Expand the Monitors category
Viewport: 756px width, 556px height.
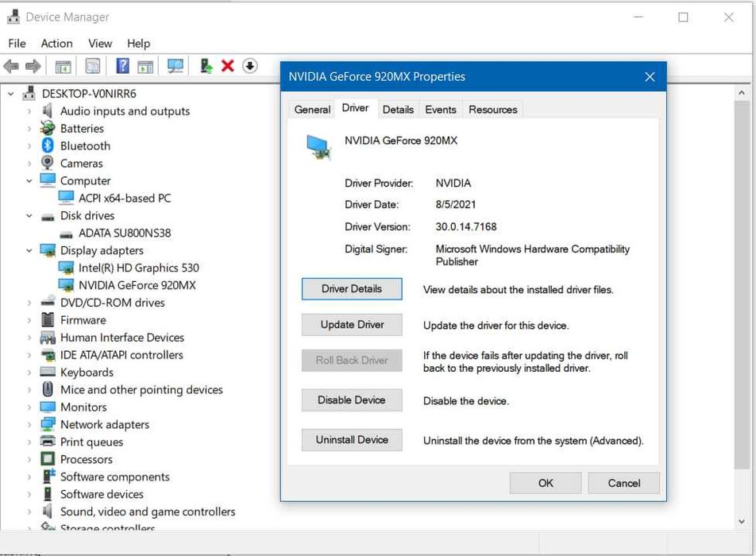pyautogui.click(x=29, y=407)
